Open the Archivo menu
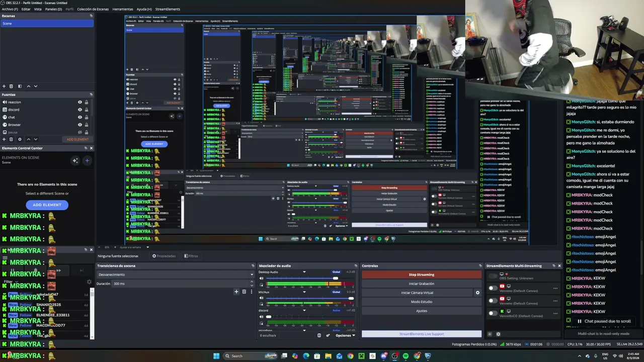 (x=10, y=9)
